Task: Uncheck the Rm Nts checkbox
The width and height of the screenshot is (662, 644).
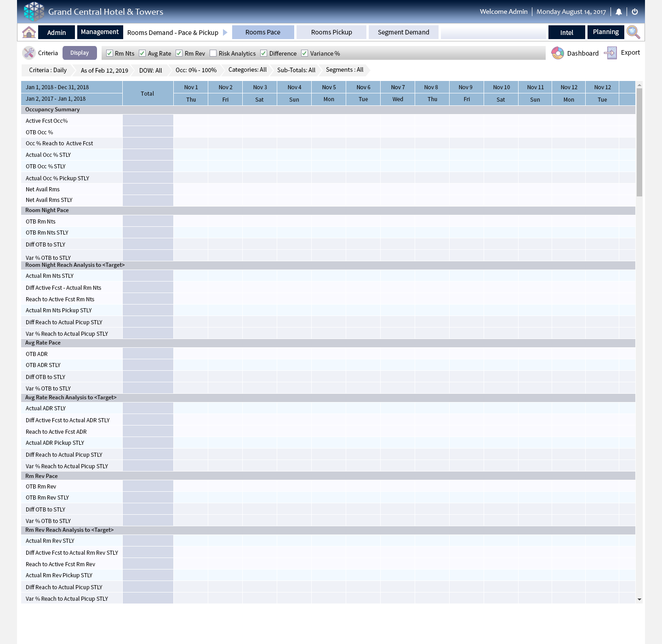Action: (x=109, y=53)
